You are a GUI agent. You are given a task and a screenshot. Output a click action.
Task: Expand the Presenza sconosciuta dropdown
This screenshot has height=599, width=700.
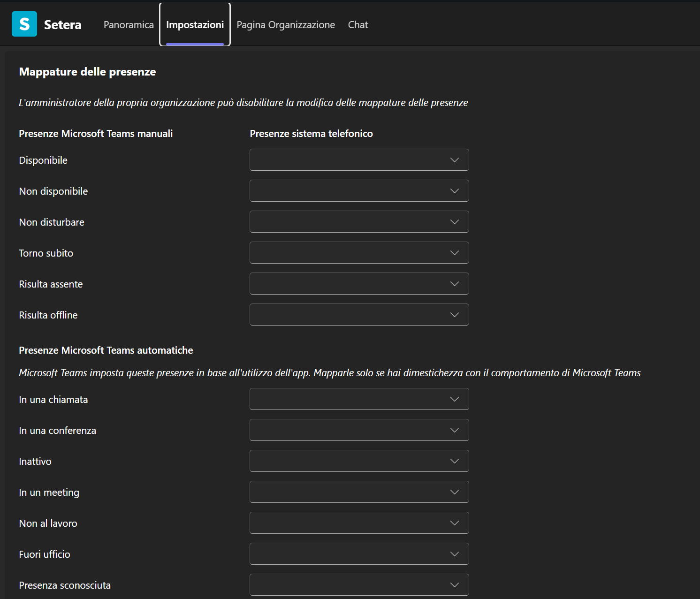click(359, 585)
